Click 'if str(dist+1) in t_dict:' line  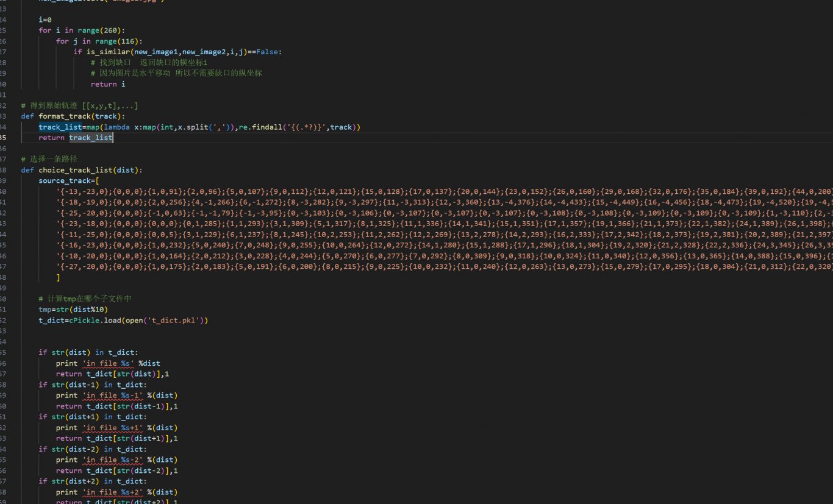pos(93,417)
